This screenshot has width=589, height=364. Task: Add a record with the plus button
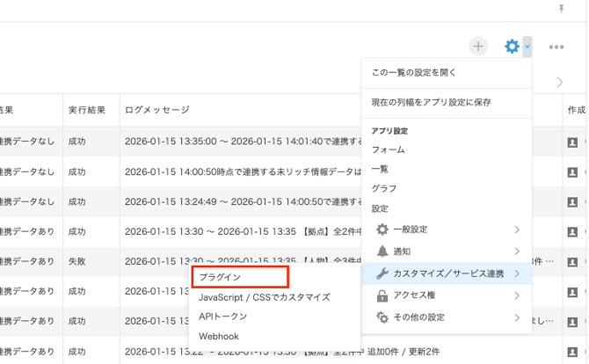pos(478,47)
